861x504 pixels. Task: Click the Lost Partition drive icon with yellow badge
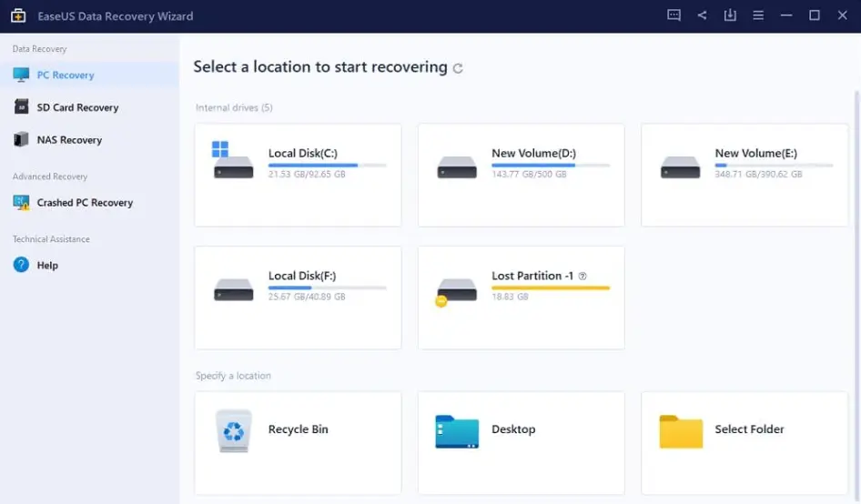coord(456,291)
